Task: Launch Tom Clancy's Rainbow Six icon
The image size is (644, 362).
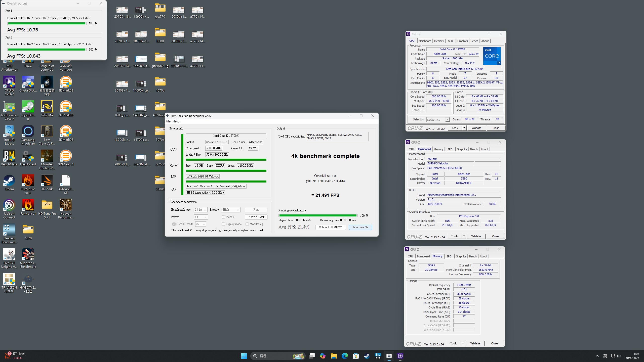Action: 47,135
